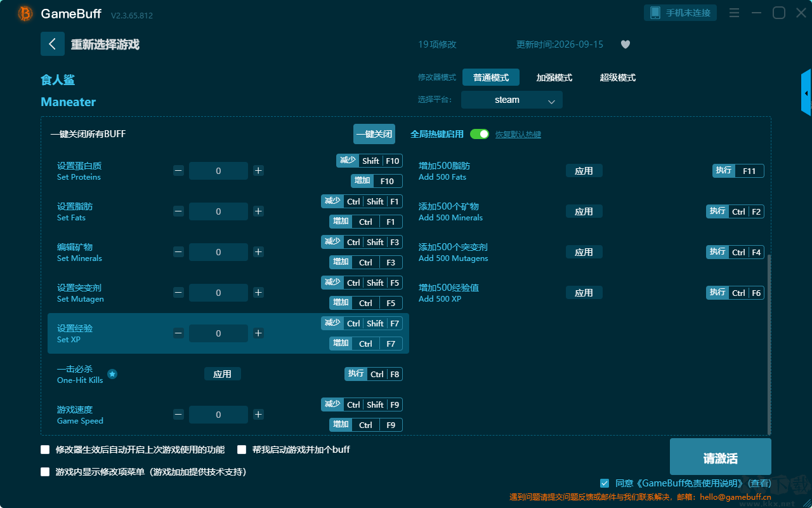
Task: Click the phone icon in 手机未连接
Action: pyautogui.click(x=655, y=13)
